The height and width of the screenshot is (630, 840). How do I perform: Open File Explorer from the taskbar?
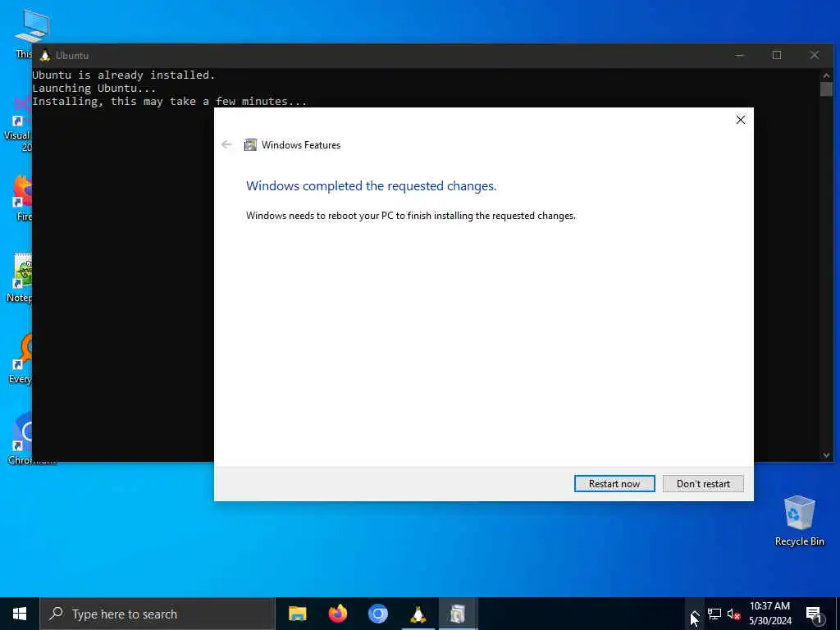297,614
